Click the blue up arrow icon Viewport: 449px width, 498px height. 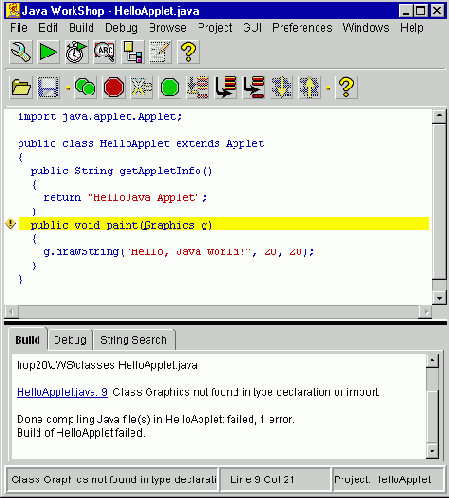point(310,87)
